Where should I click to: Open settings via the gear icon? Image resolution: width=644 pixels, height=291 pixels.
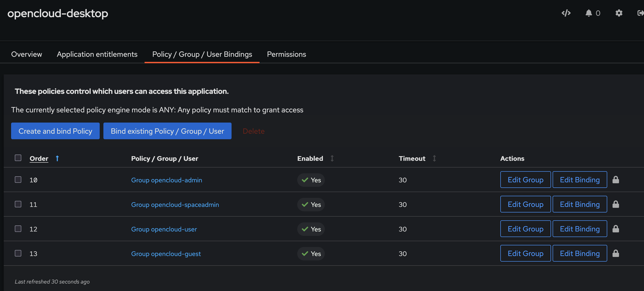(x=619, y=13)
